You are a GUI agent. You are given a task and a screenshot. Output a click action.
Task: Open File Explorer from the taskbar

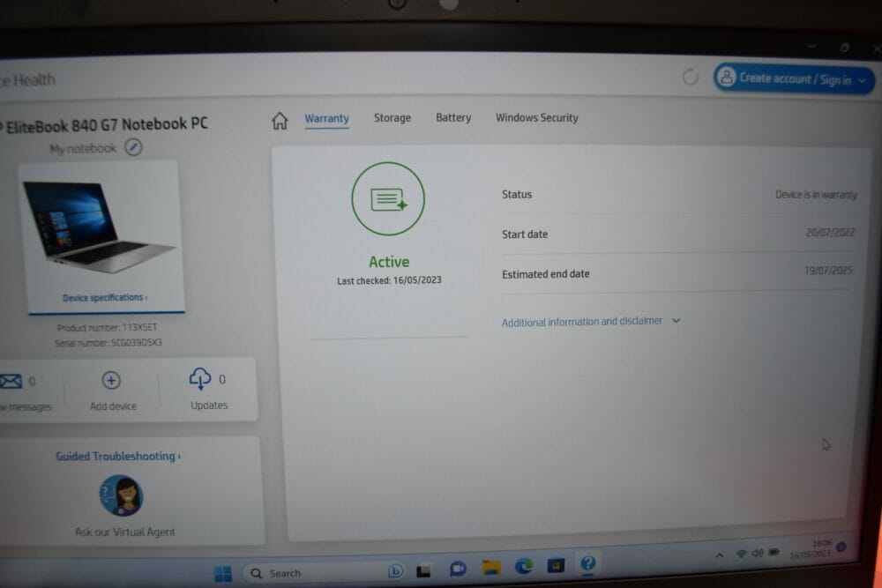pos(491,568)
